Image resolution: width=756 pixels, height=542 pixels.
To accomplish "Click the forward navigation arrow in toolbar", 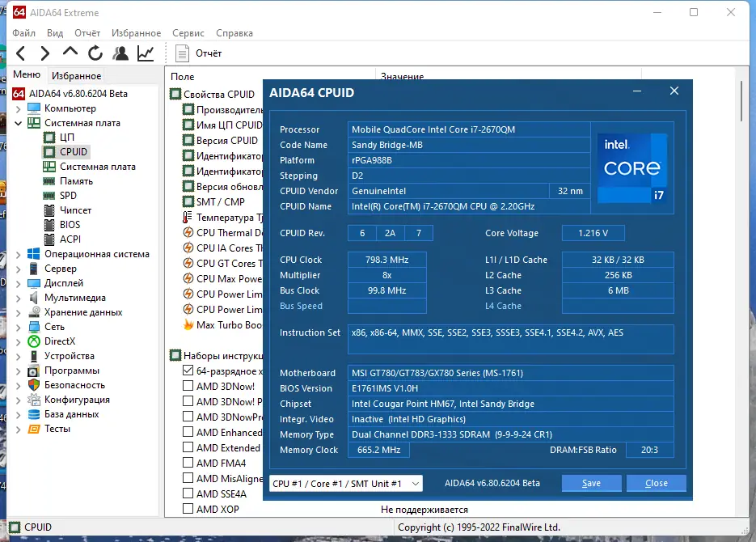I will point(45,53).
